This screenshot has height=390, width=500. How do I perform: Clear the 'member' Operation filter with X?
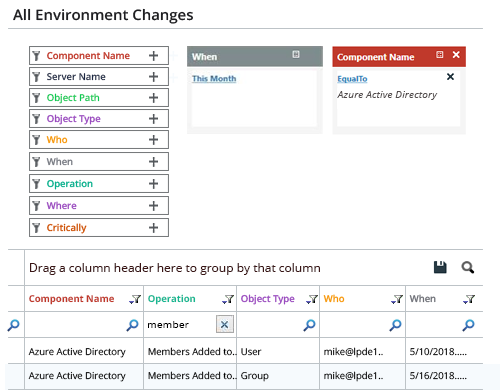click(225, 324)
